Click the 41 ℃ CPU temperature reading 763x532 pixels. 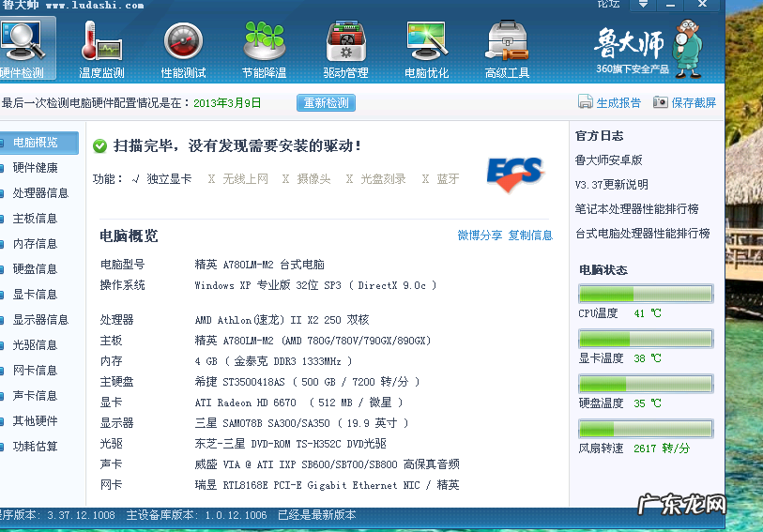[x=648, y=313]
